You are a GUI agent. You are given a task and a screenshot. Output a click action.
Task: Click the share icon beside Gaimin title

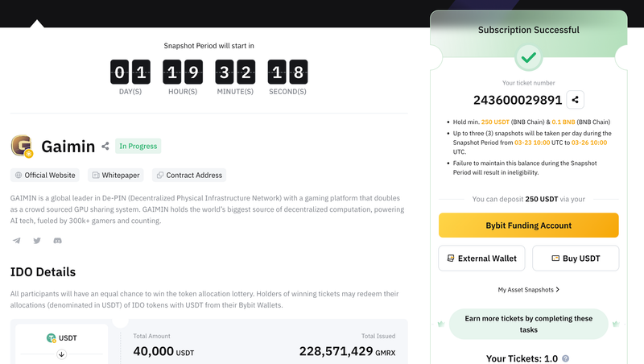pyautogui.click(x=105, y=147)
